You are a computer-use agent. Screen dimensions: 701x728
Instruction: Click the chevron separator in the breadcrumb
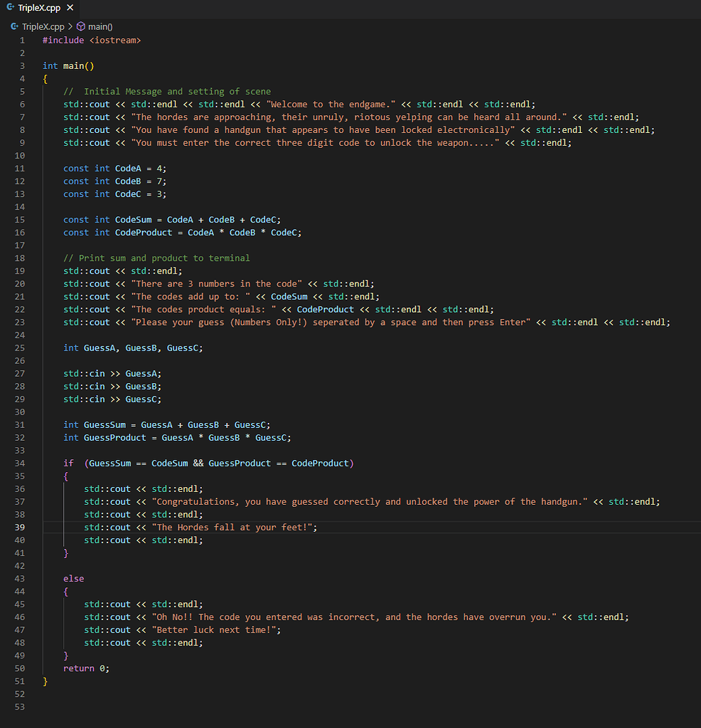(x=70, y=26)
